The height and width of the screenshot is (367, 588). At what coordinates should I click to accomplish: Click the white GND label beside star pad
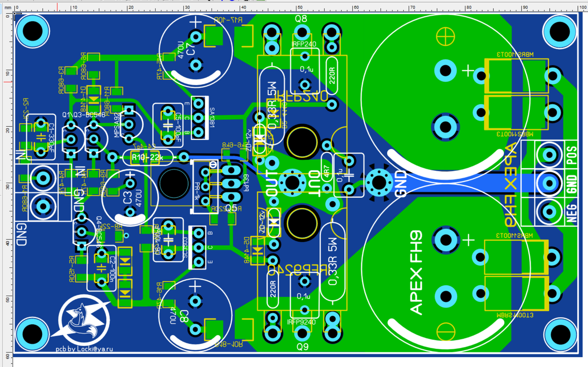[x=400, y=183]
